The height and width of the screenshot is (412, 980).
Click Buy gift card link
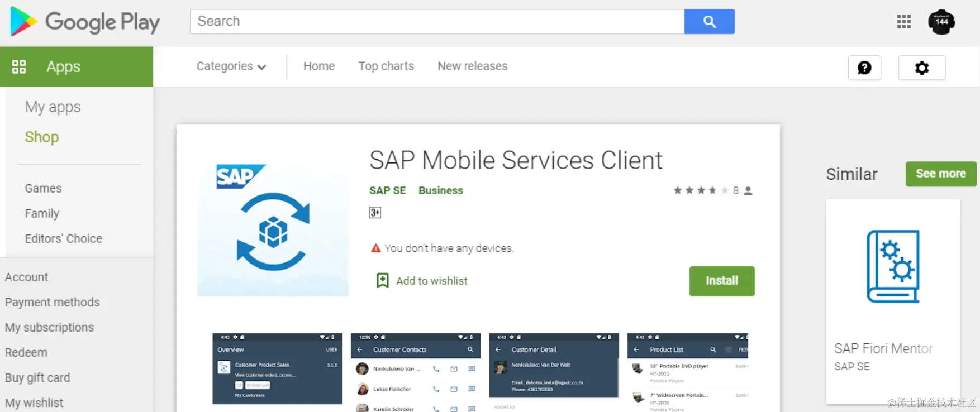pos(37,378)
